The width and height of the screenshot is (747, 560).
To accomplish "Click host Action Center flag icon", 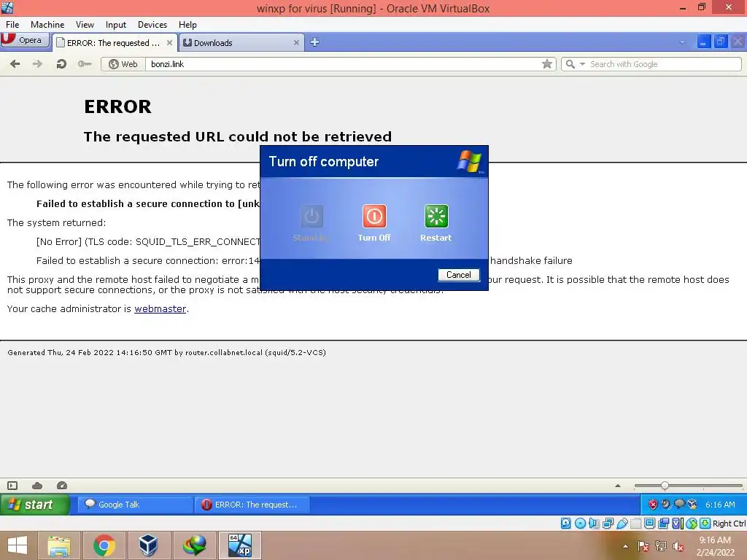I will [x=643, y=546].
